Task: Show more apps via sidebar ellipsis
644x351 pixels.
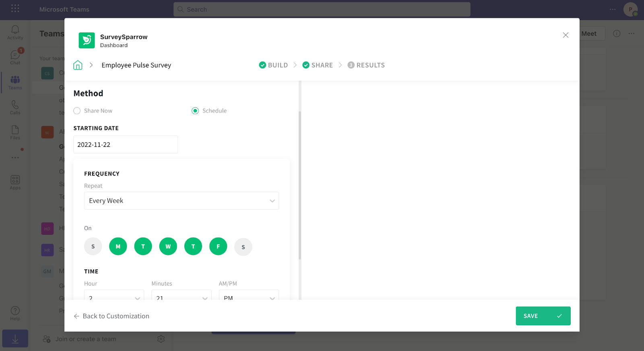Action: 15,158
